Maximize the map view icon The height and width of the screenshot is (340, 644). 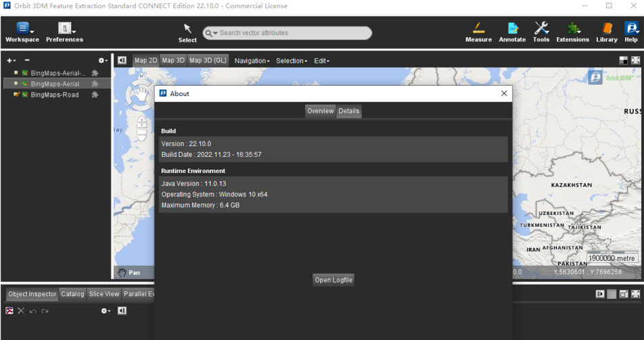[635, 60]
